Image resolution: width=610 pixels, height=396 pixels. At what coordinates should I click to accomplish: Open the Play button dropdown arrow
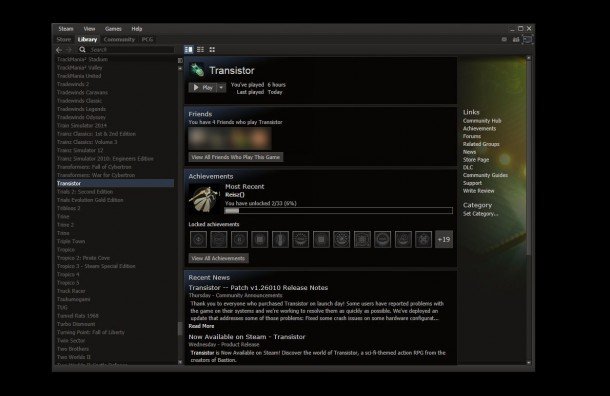[x=221, y=88]
